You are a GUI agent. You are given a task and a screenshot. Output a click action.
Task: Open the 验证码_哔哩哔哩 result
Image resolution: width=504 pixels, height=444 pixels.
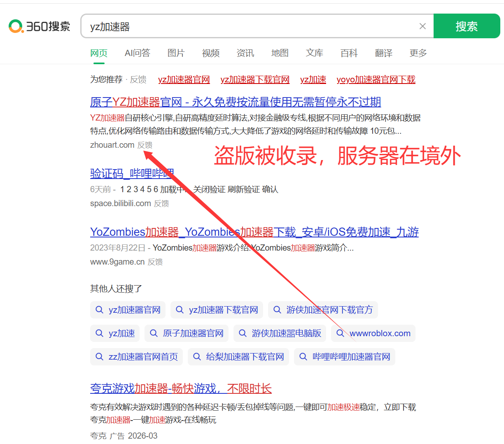(x=132, y=173)
